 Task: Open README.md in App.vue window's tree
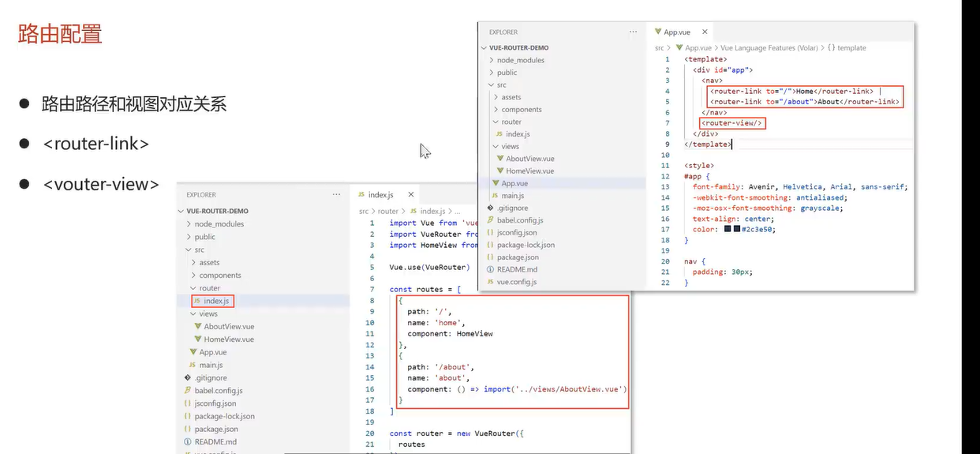517,269
